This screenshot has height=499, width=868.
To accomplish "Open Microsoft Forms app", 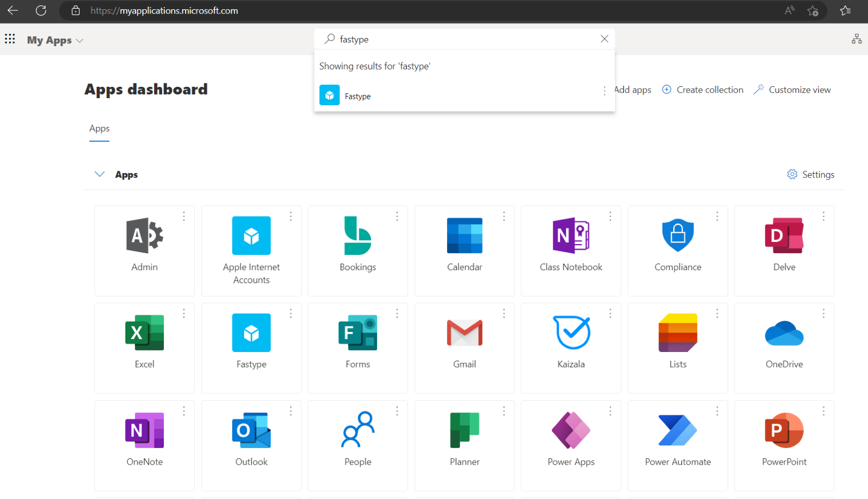I will click(358, 348).
